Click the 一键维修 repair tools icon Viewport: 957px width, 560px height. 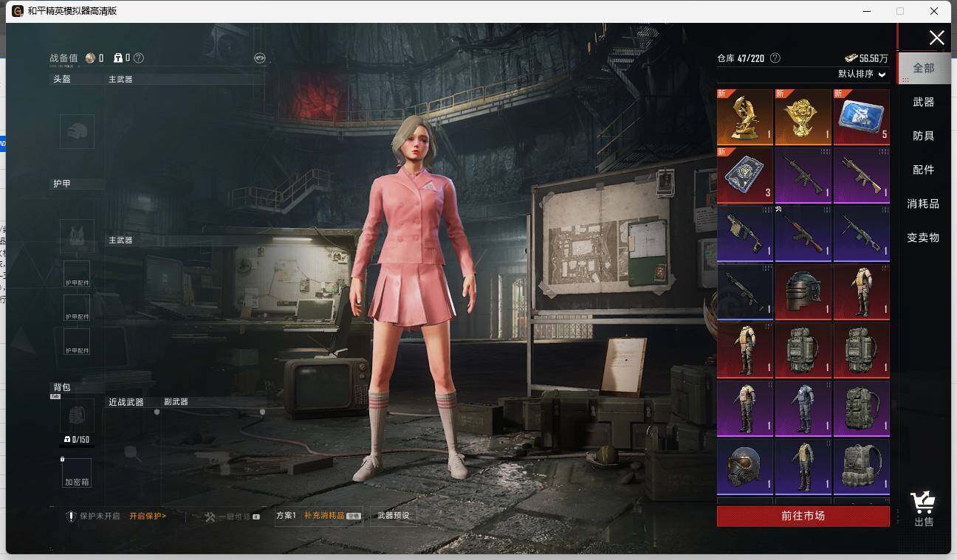tap(210, 516)
